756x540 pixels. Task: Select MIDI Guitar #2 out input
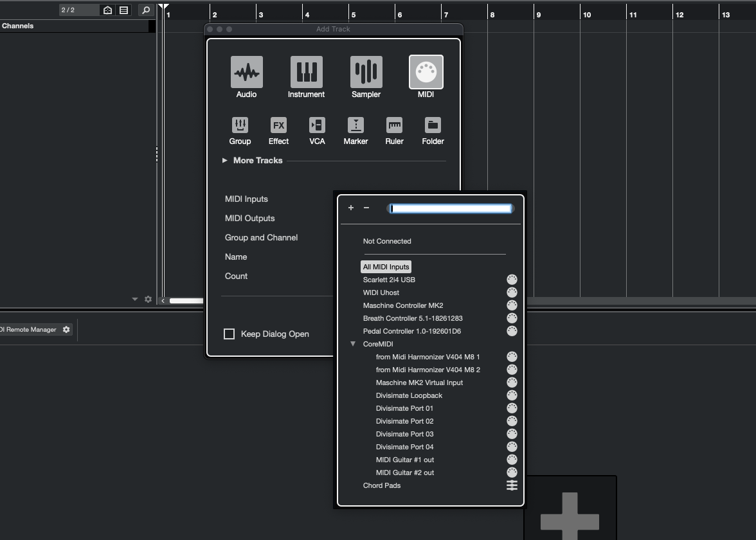tap(405, 473)
